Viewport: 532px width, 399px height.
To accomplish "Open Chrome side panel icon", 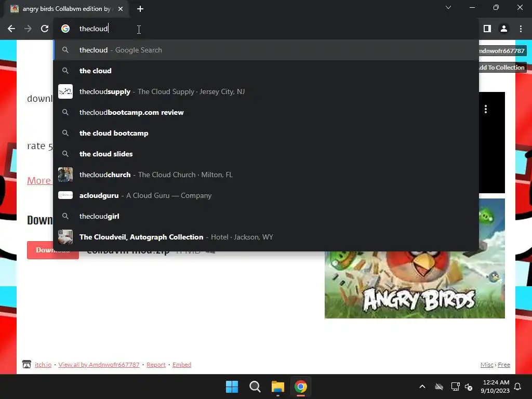I will tap(487, 29).
